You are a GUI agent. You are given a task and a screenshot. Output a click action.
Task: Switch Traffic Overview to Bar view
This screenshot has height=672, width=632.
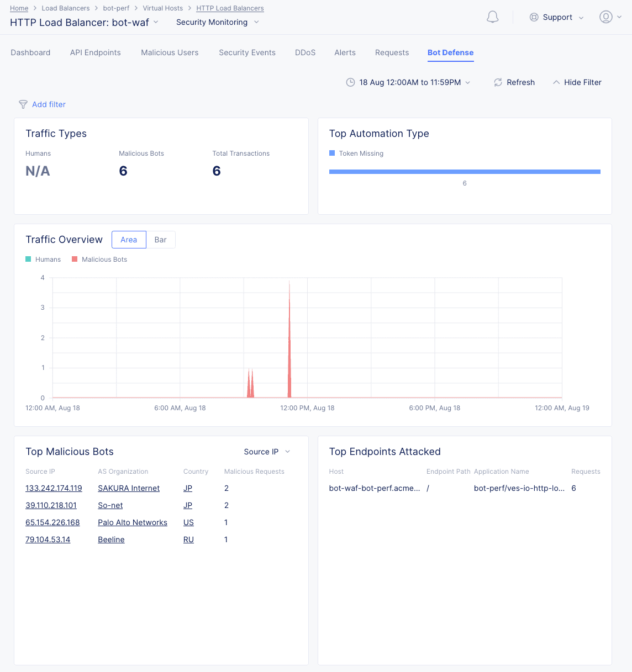point(161,240)
